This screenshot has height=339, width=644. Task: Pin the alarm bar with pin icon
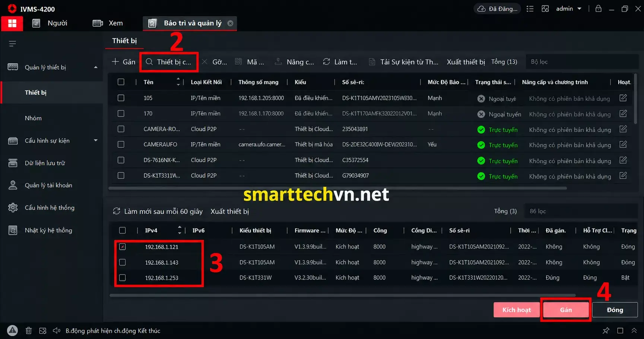click(x=606, y=330)
